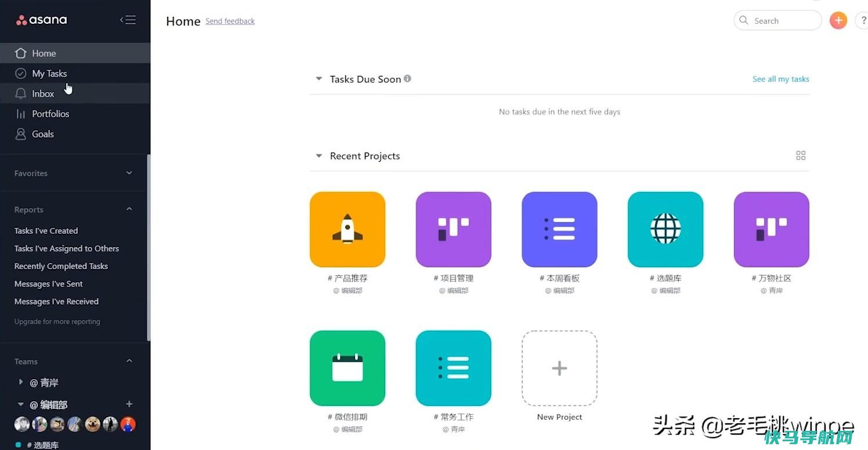Image resolution: width=868 pixels, height=450 pixels.
Task: Click the Goals person icon
Action: pyautogui.click(x=21, y=134)
